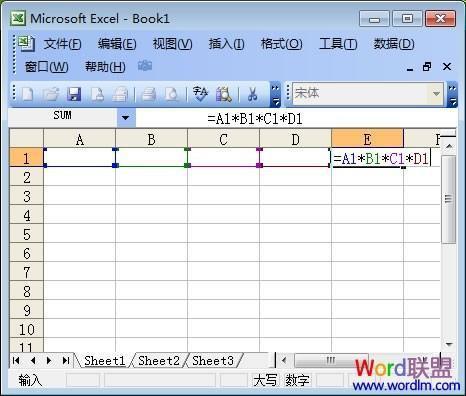Run the Spelling check icon
The image size is (466, 396).
[200, 94]
